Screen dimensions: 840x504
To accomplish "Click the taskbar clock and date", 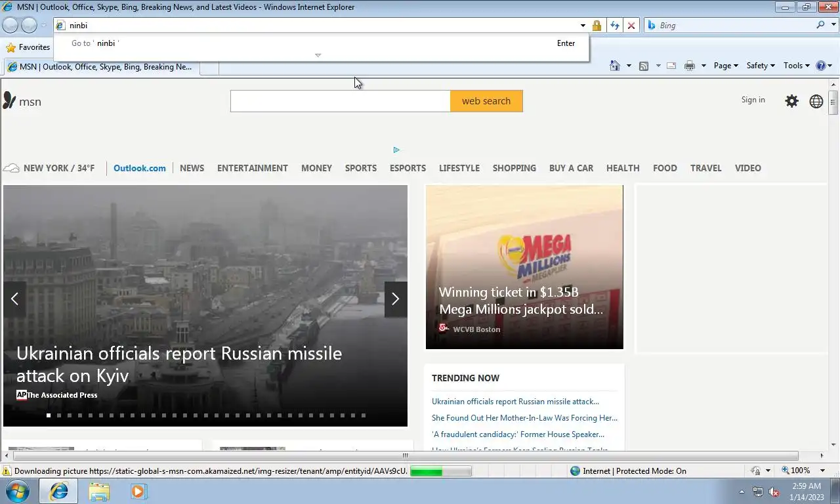I will (x=807, y=492).
